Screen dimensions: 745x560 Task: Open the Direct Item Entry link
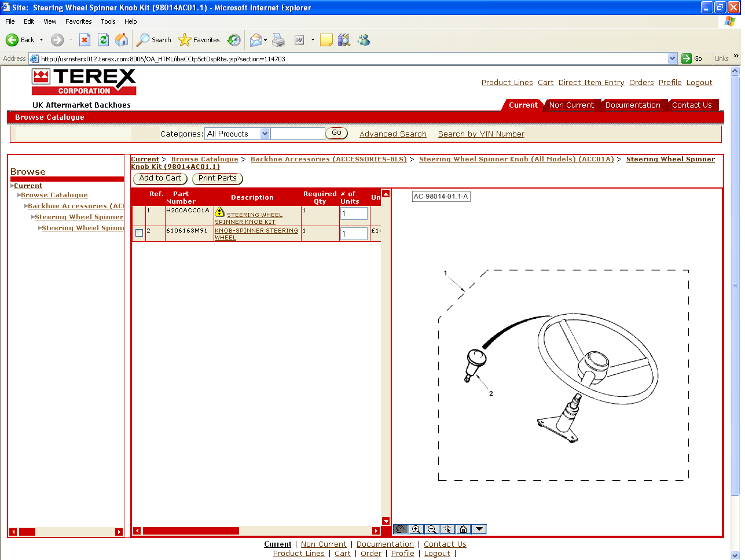(591, 83)
